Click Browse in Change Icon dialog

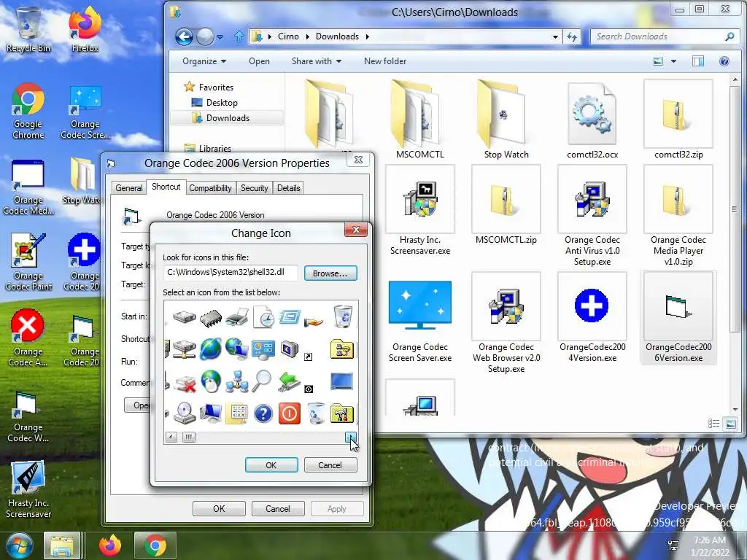(330, 273)
